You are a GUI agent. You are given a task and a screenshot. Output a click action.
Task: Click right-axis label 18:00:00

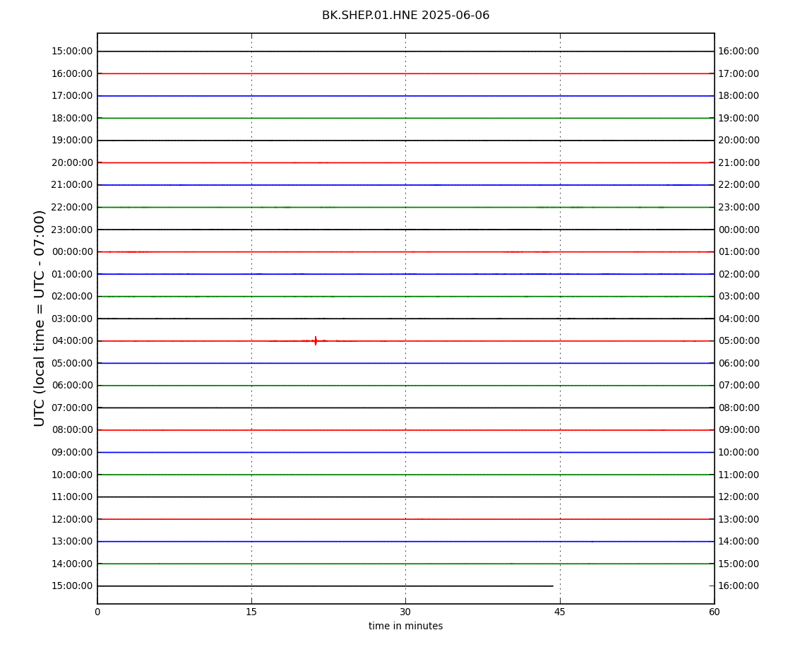(739, 96)
